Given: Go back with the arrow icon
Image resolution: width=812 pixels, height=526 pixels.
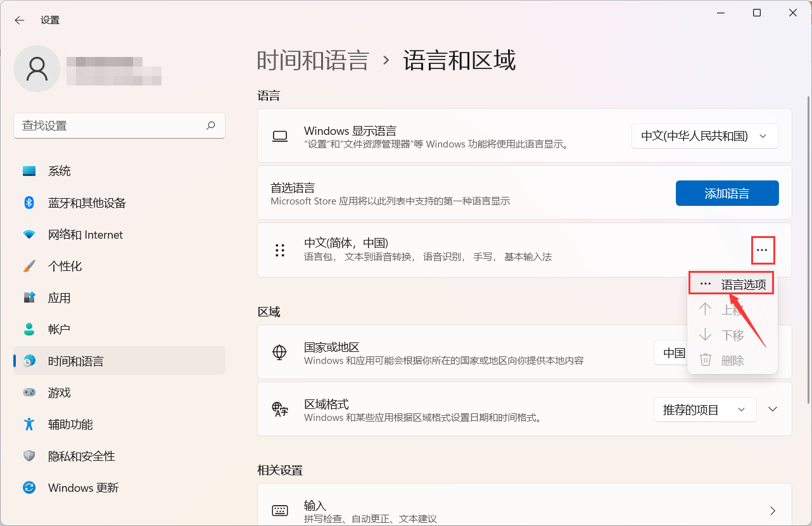Looking at the screenshot, I should pos(20,20).
